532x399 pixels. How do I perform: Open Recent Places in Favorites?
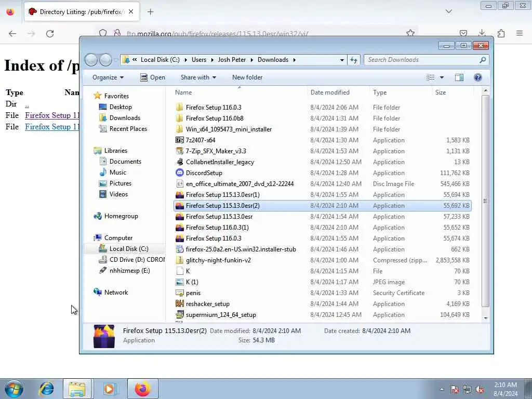tap(123, 129)
